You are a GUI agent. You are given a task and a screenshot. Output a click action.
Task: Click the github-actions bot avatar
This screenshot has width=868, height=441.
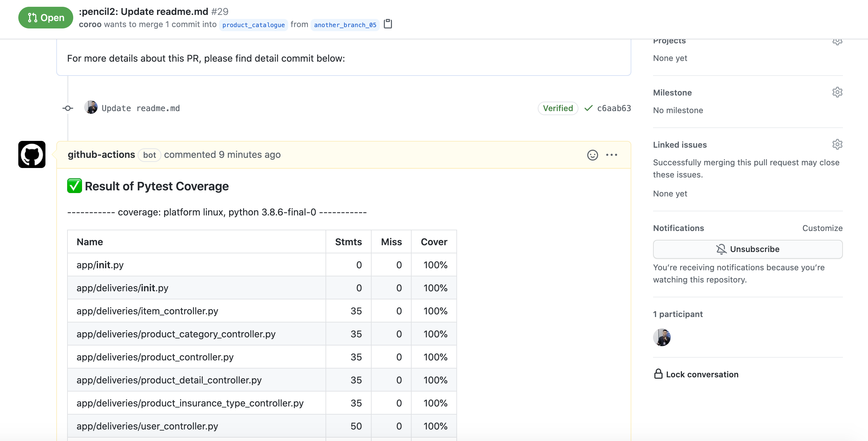click(32, 154)
